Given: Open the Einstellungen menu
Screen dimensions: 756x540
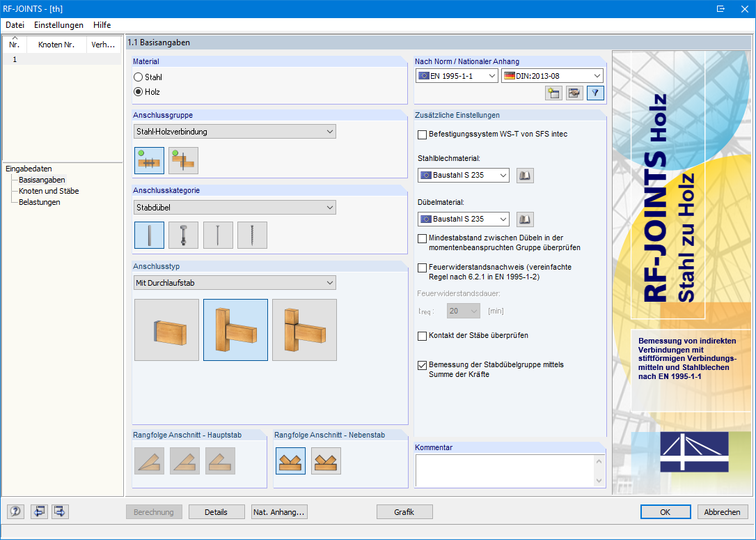Looking at the screenshot, I should pos(58,24).
